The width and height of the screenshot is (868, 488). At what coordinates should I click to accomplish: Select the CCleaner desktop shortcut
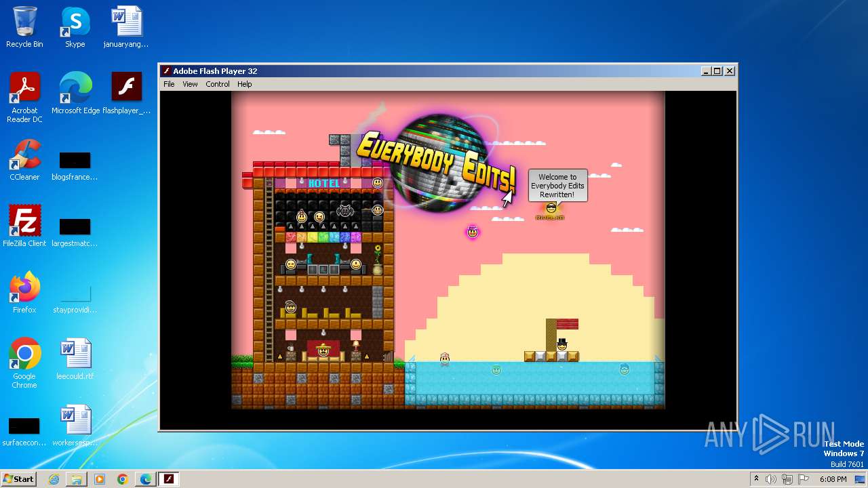click(x=24, y=161)
